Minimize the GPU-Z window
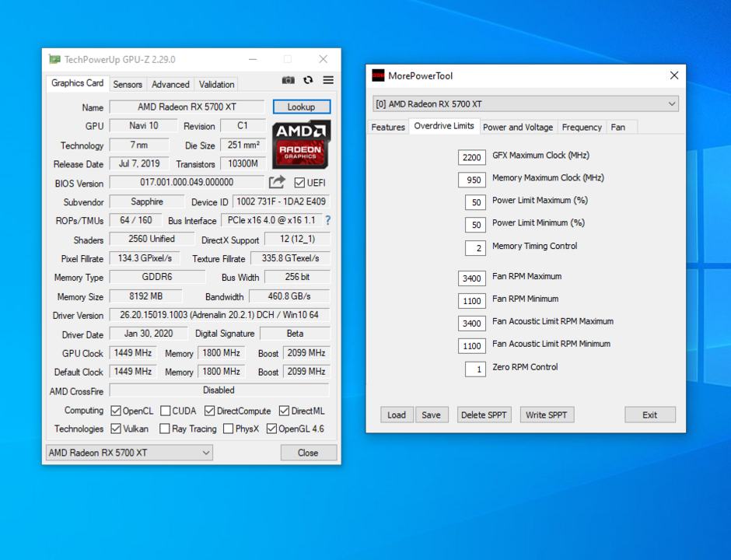Screen dimensions: 731x560 click(253, 59)
